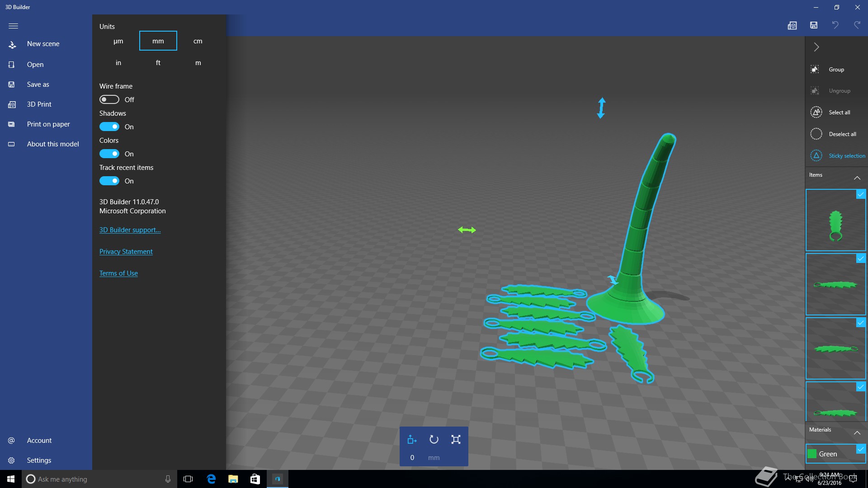Screen dimensions: 868x488
Task: Turn off the Colors switch
Action: click(x=109, y=154)
